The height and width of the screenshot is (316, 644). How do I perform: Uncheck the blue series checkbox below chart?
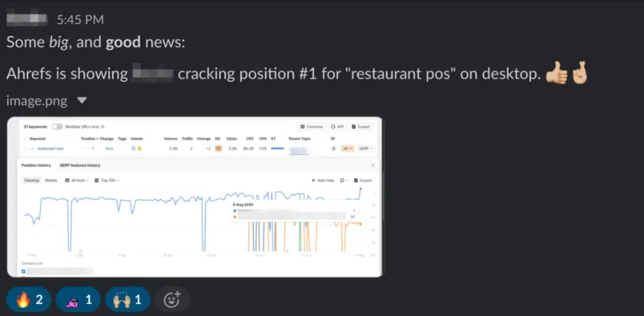pos(24,272)
